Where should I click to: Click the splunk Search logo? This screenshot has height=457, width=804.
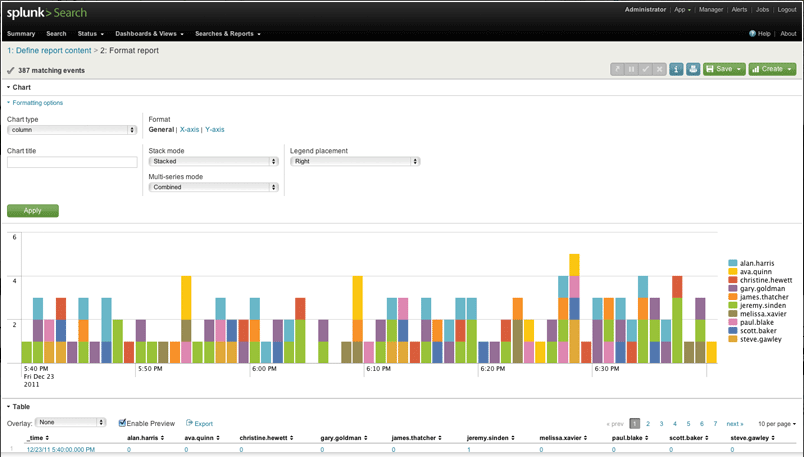(x=47, y=13)
